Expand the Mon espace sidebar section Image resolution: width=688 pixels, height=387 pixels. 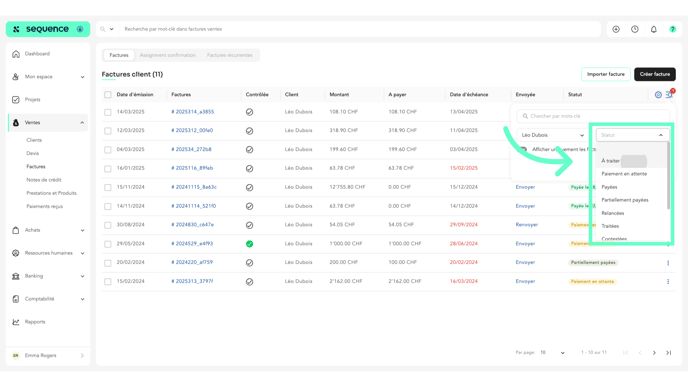click(x=82, y=77)
